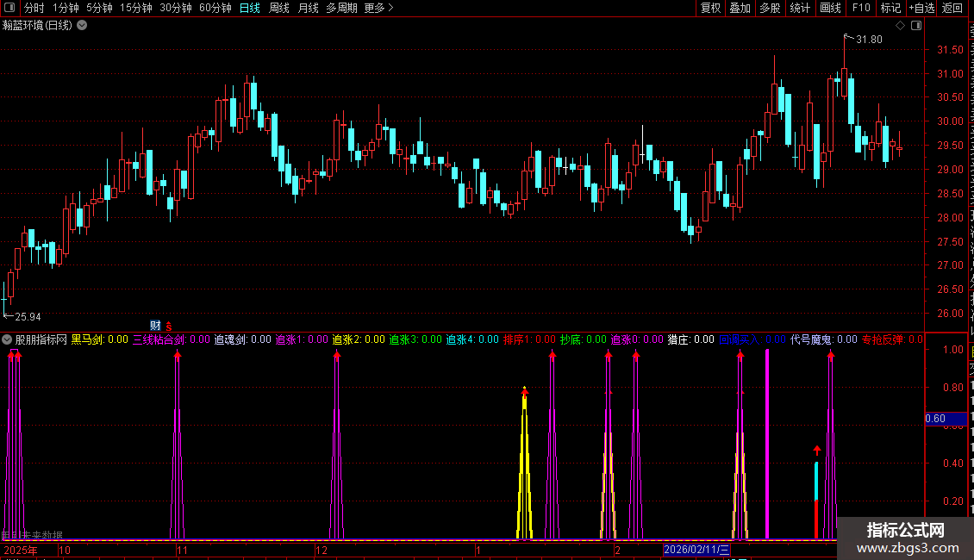Click the panel layout icon at top-left
Viewport: 974px width, 560px height.
[9, 8]
